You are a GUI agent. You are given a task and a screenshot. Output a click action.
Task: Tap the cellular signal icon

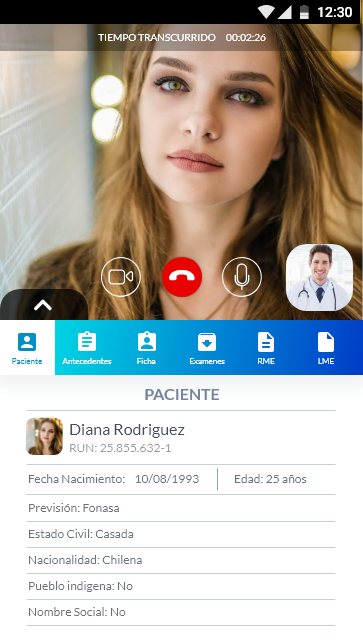click(x=285, y=12)
